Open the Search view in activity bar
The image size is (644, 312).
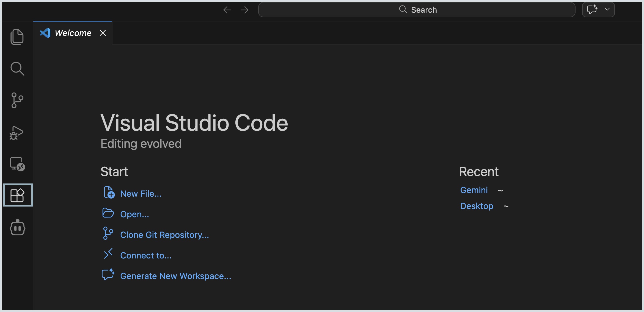tap(17, 69)
